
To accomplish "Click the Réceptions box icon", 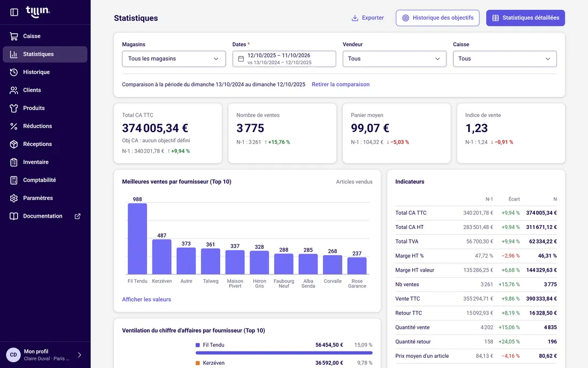I will [x=14, y=144].
